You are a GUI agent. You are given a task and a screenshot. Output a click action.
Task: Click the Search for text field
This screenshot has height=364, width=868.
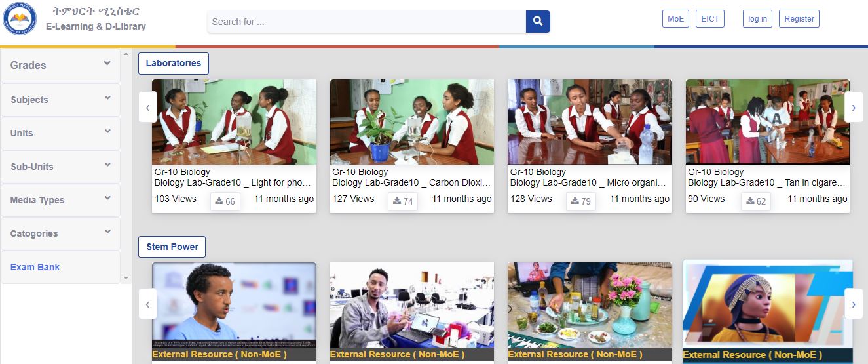pyautogui.click(x=366, y=22)
